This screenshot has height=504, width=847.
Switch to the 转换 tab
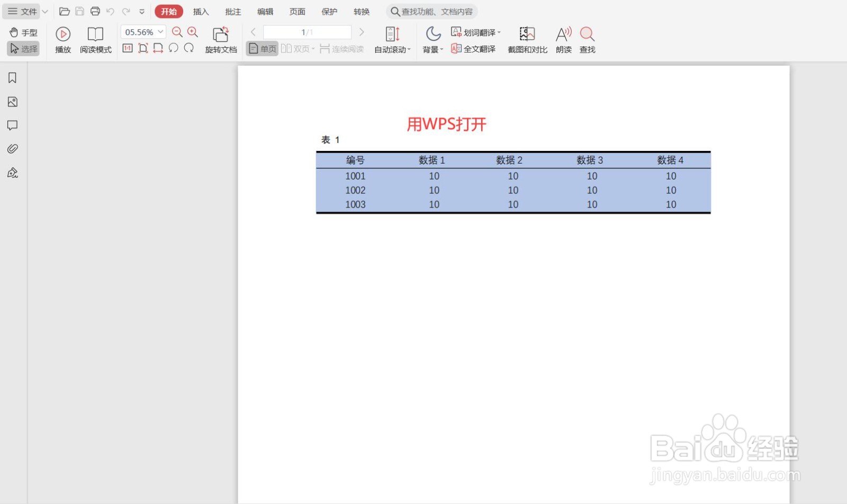click(362, 12)
